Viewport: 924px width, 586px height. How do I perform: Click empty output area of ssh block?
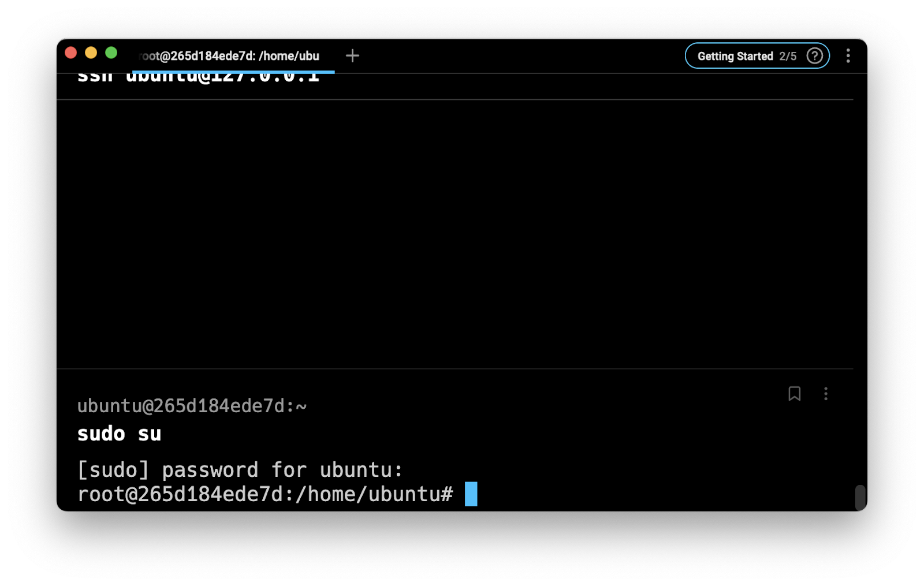pos(454,231)
